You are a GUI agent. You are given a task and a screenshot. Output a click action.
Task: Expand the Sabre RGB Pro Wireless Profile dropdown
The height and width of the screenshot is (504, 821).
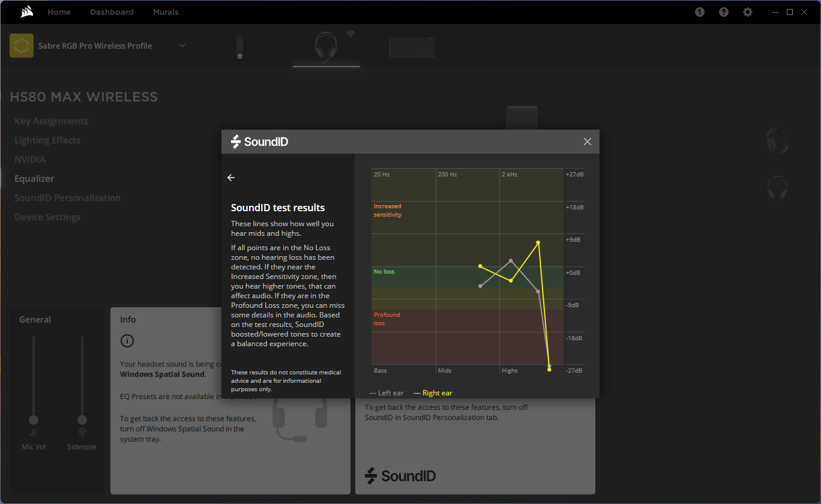click(x=182, y=46)
